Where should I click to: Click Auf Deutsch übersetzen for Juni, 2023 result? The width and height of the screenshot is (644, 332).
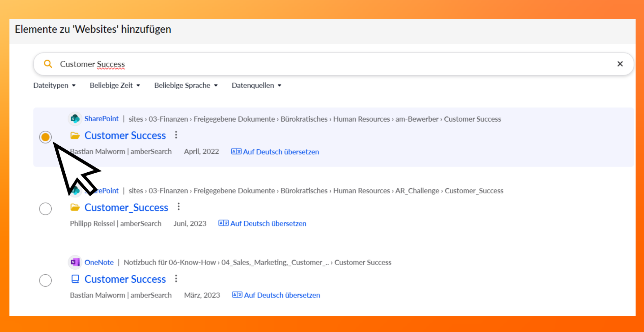(x=268, y=223)
